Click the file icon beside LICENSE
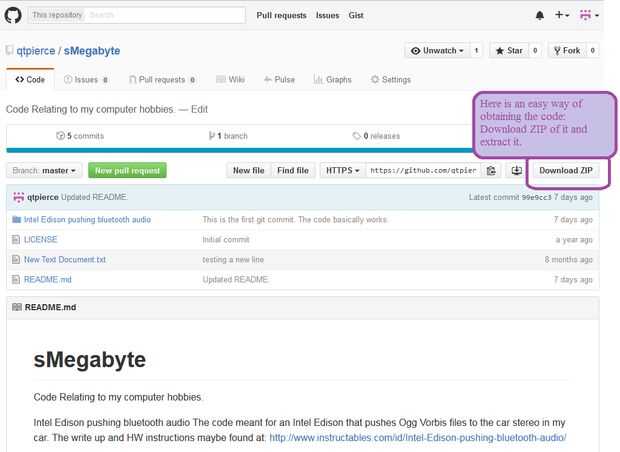The image size is (620, 452). click(x=16, y=239)
